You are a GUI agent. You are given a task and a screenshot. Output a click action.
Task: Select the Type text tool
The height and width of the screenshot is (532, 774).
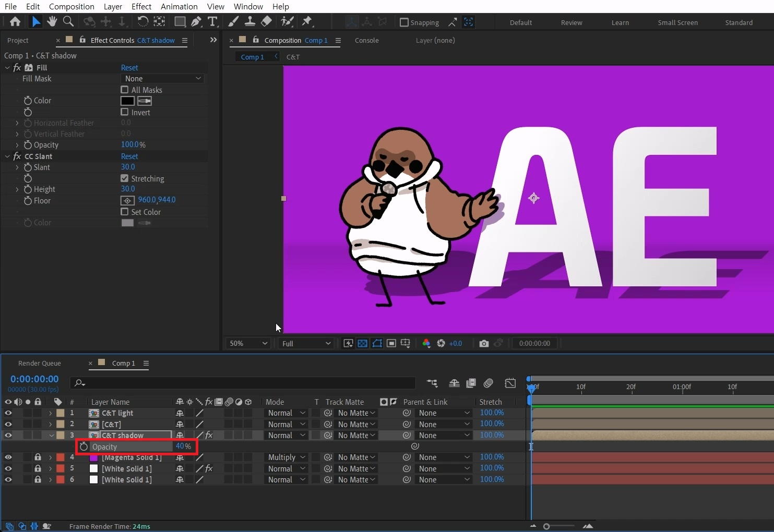tap(212, 21)
